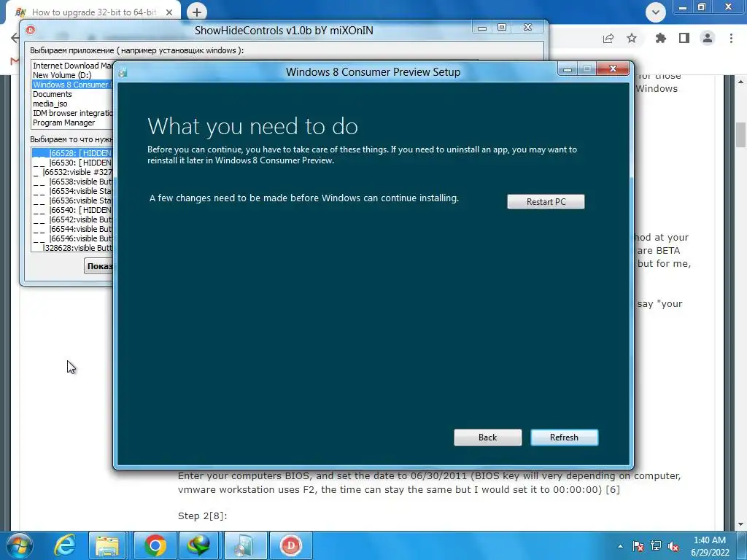The image size is (747, 560).
Task: Click the Restart PC button
Action: tap(546, 201)
